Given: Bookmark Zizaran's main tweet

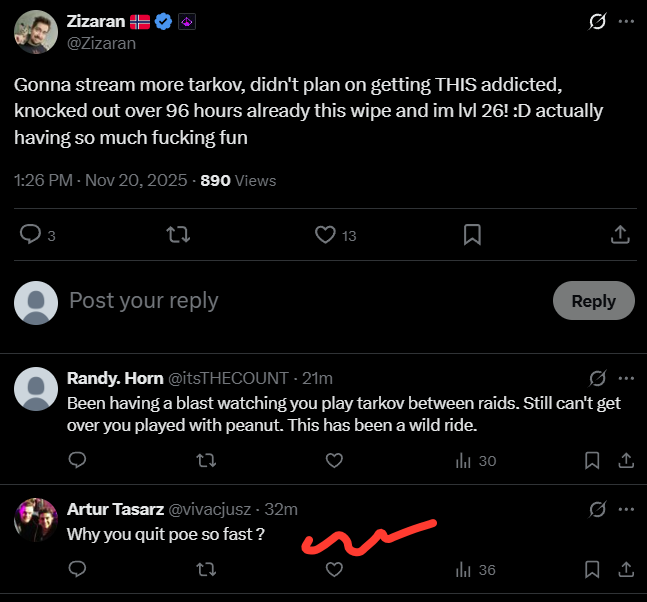Looking at the screenshot, I should click(x=472, y=234).
